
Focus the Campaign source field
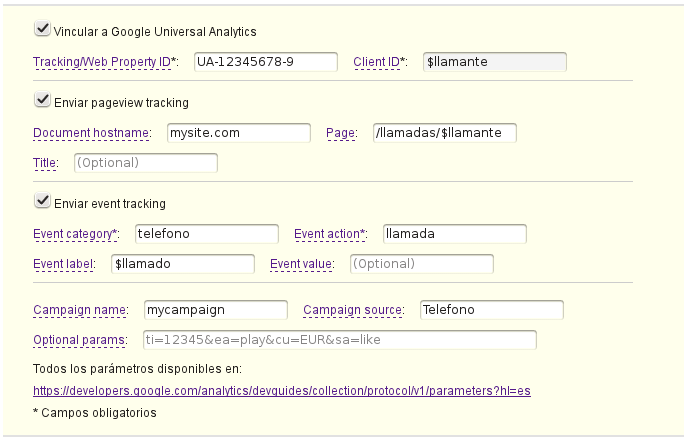coord(491,310)
